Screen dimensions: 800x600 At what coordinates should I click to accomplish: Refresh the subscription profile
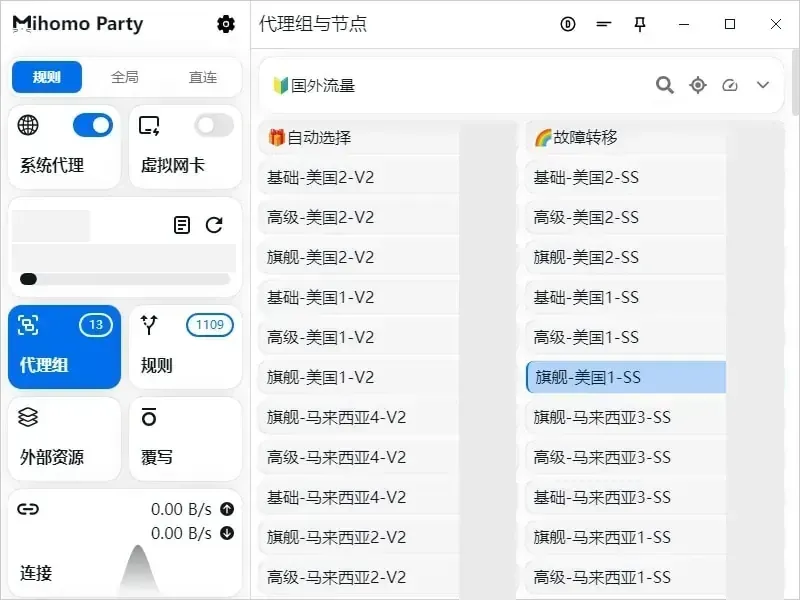tap(214, 225)
